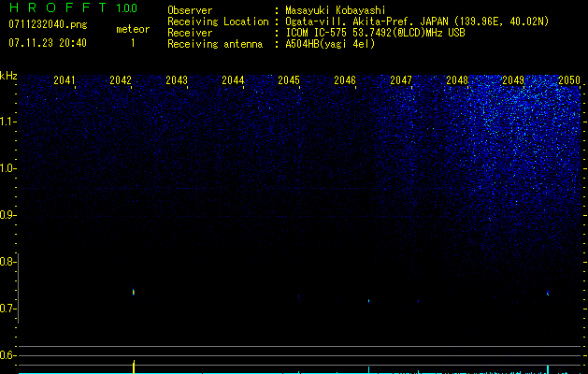Click the 2041 time axis label

coord(65,80)
